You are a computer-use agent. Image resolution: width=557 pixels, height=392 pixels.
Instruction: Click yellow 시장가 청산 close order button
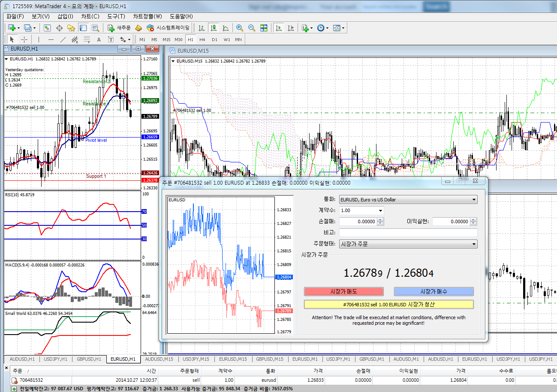tap(389, 305)
